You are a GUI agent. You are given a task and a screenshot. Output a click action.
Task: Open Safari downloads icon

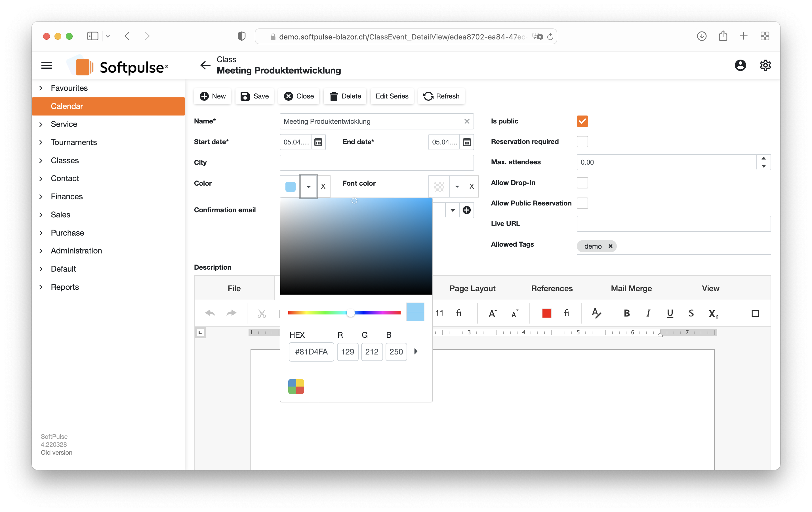701,36
